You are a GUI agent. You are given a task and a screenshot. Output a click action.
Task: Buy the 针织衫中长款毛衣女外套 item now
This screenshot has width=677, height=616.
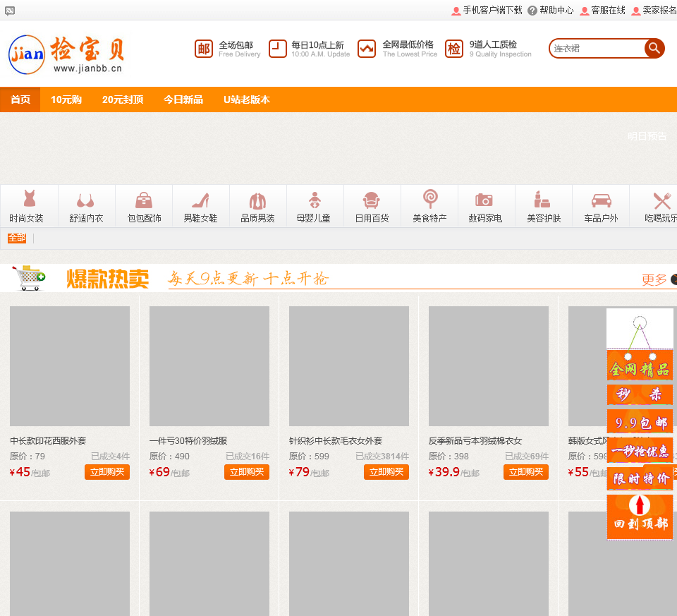click(386, 472)
